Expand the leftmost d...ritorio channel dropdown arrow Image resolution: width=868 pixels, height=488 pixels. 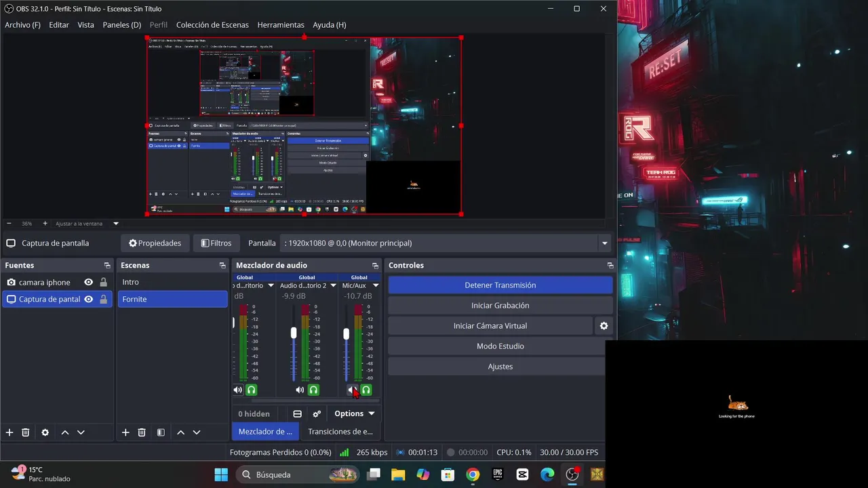271,286
